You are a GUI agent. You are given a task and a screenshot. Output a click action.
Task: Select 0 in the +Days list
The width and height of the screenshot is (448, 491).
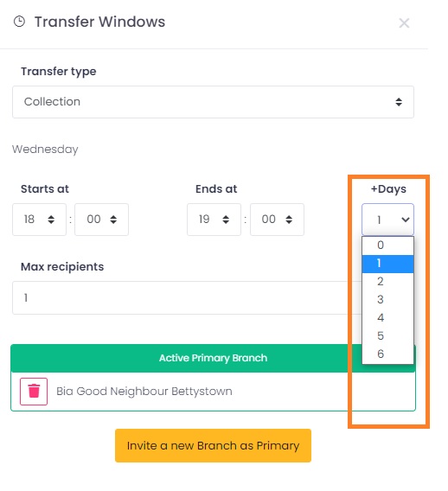click(387, 245)
